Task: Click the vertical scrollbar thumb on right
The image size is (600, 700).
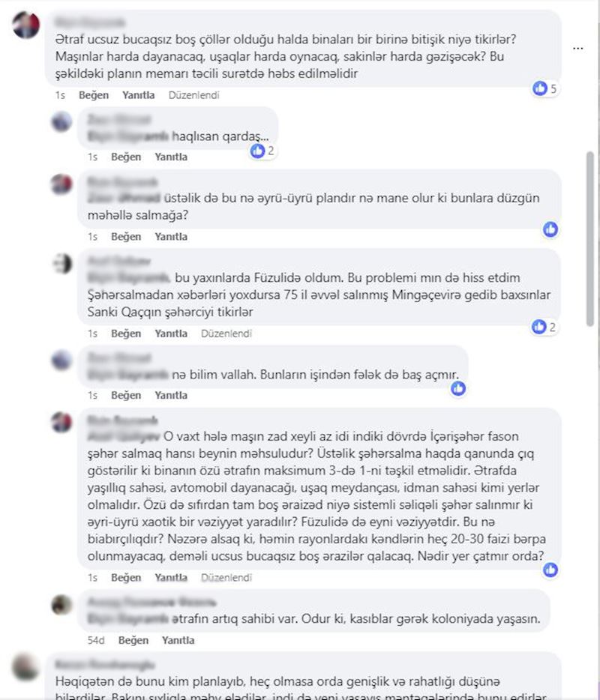Action: (x=590, y=239)
